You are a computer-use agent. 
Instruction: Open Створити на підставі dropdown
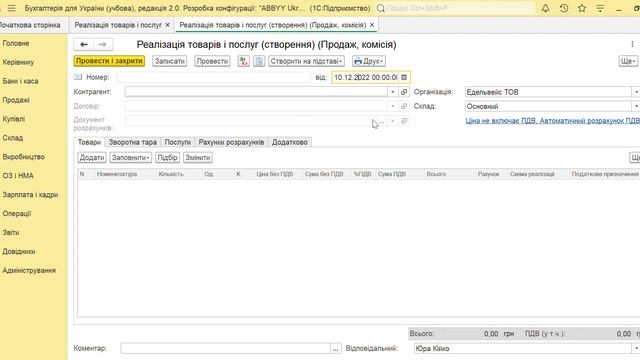pos(306,61)
